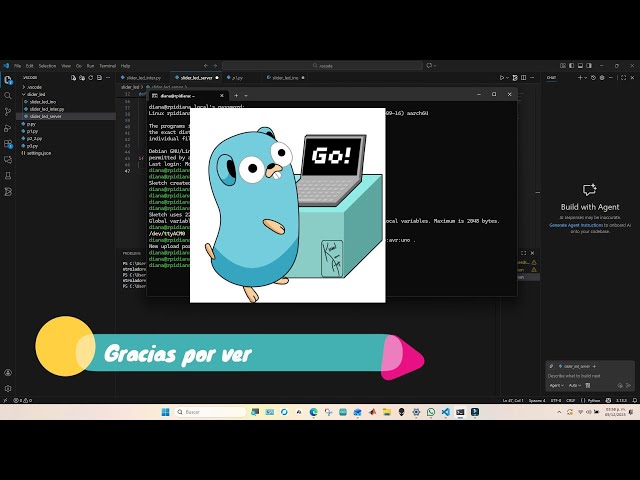Add new terminal tab with plus
This screenshot has height=480, width=640.
tap(236, 95)
